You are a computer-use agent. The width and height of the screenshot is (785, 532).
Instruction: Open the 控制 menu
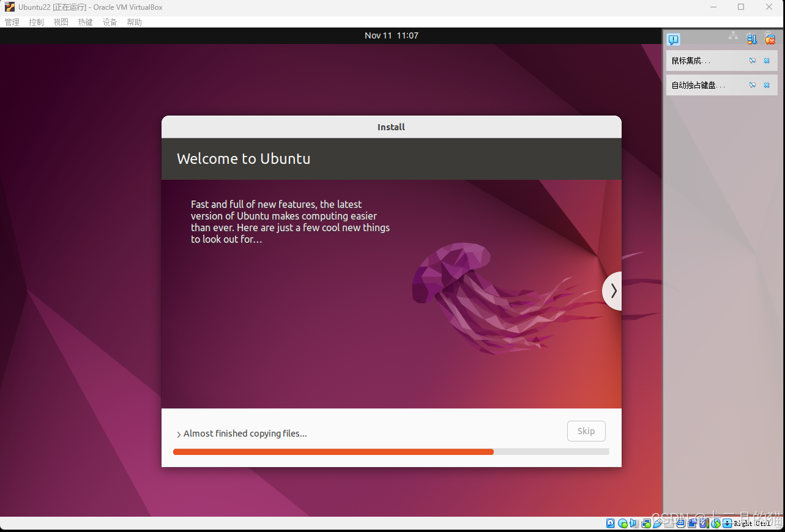tap(37, 22)
